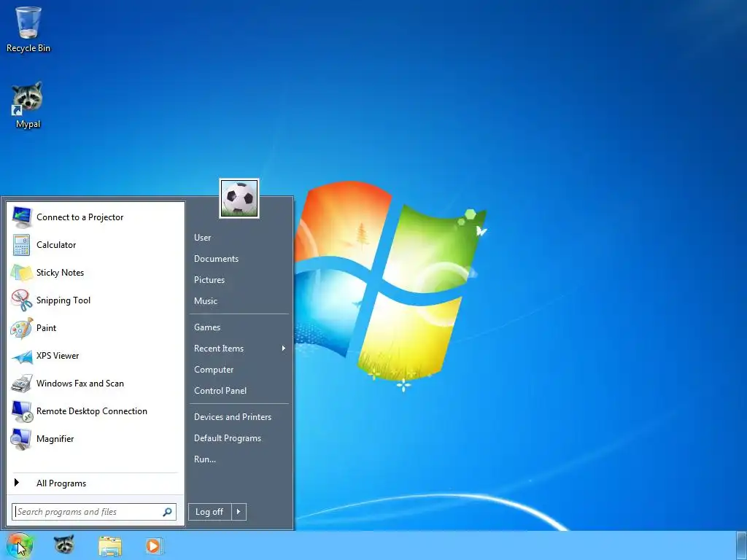Click the Show desktop strip at the taskbar end

tap(741, 545)
